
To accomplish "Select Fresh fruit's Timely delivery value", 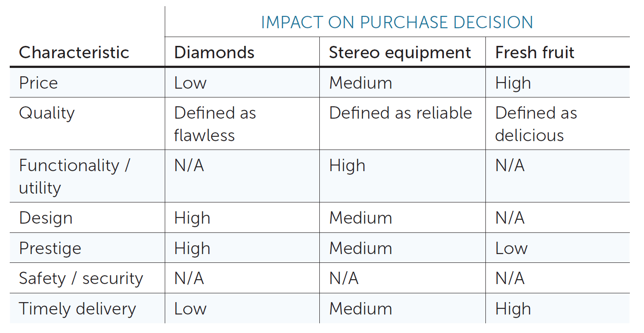I will [513, 309].
